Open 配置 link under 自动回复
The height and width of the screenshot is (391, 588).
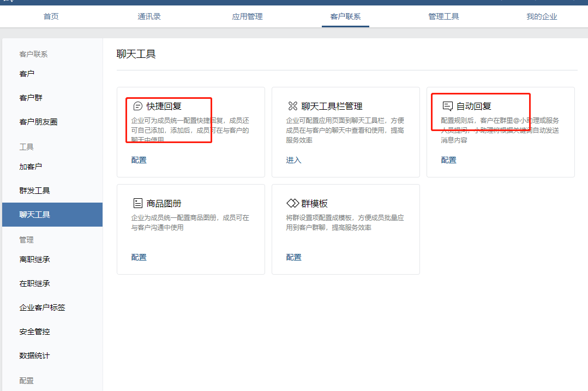coord(449,160)
